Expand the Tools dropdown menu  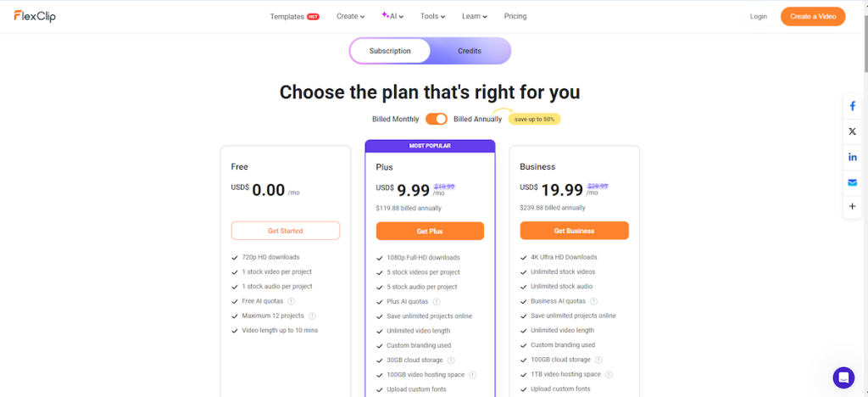[433, 16]
